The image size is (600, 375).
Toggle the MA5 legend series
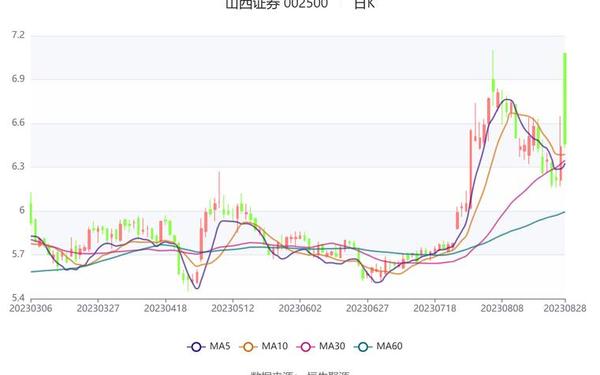(x=209, y=346)
